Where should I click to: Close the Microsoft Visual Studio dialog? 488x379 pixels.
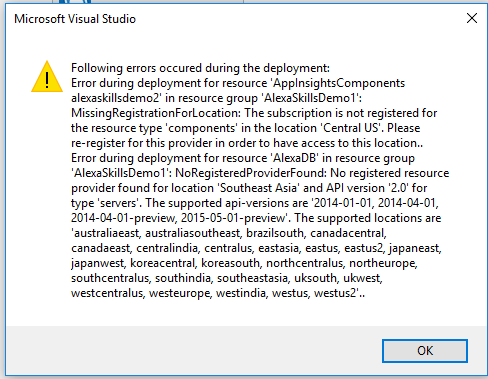[x=472, y=18]
